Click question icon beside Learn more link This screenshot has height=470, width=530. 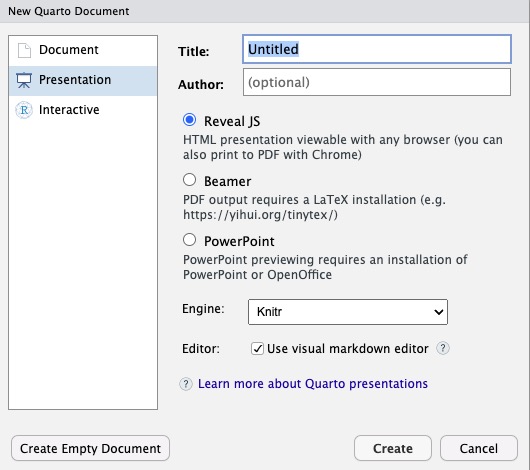(186, 384)
